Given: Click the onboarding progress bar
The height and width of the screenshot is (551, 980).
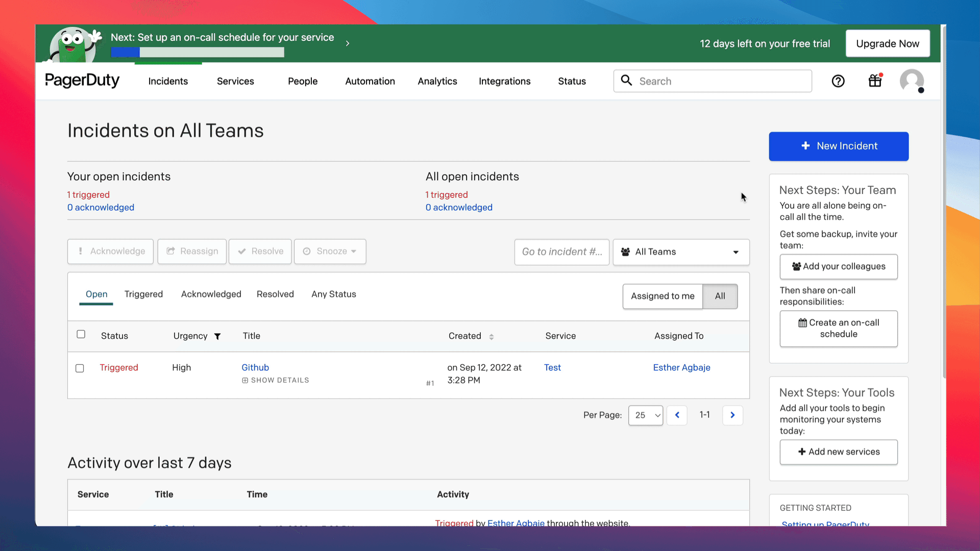Looking at the screenshot, I should point(197,53).
